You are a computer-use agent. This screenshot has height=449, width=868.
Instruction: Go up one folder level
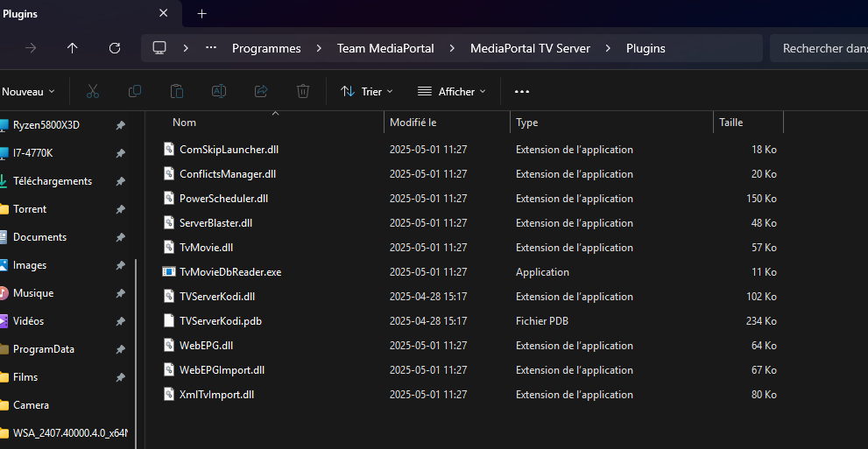pos(73,48)
